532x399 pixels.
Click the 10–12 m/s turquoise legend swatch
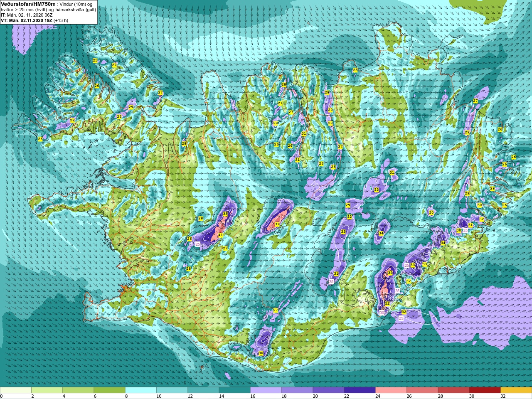click(172, 390)
